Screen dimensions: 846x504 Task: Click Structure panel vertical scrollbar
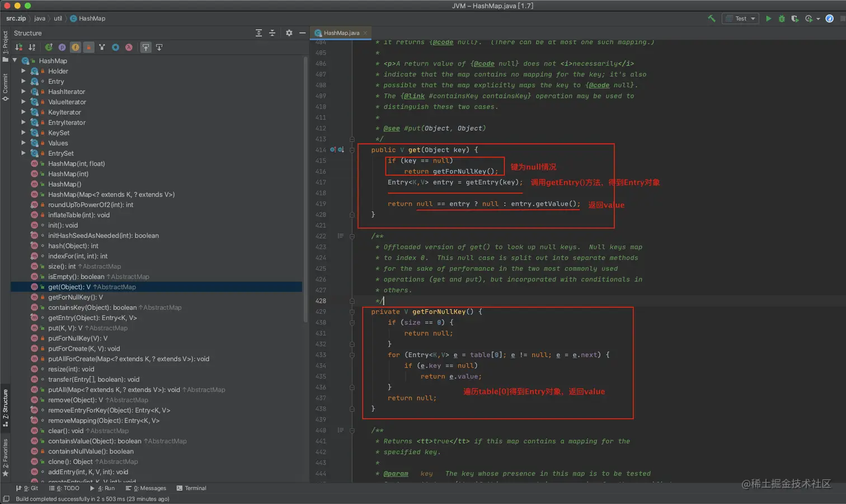305,190
